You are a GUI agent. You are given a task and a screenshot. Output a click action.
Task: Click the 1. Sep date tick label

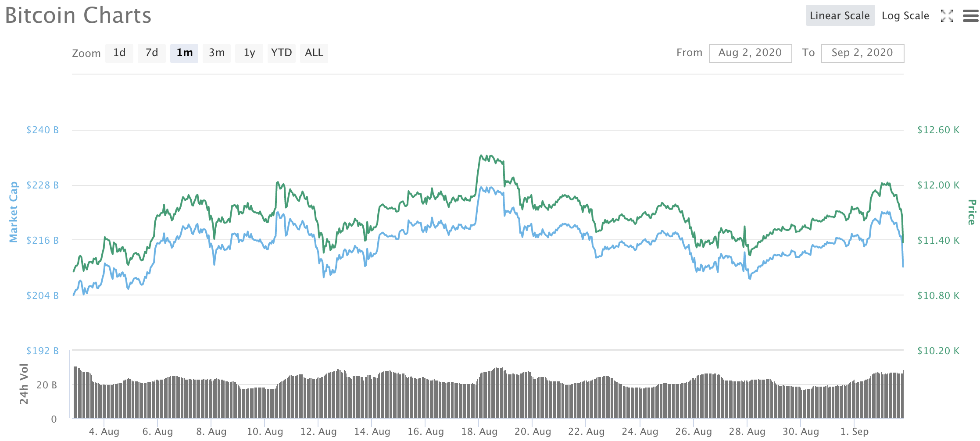click(855, 432)
